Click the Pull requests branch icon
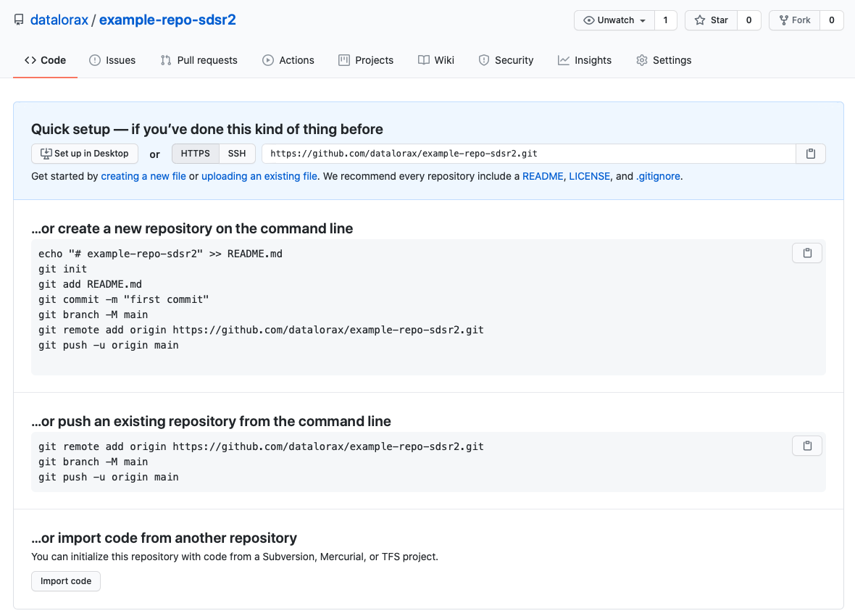This screenshot has height=616, width=855. pyautogui.click(x=166, y=60)
